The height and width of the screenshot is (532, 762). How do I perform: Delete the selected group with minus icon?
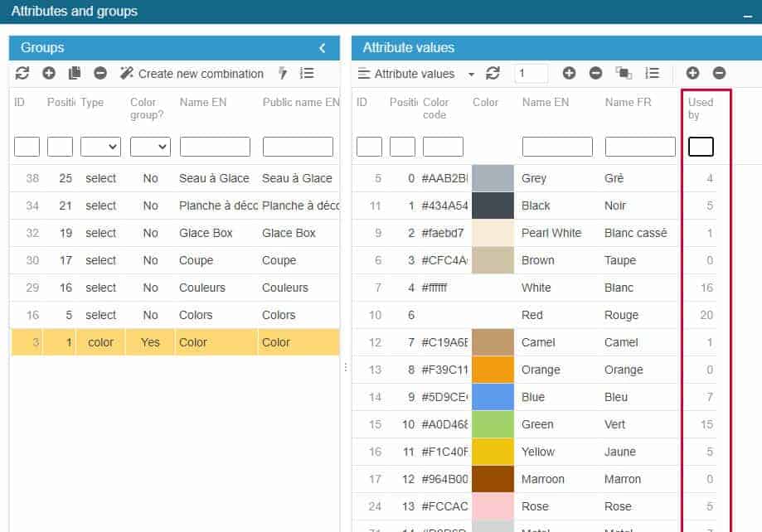click(100, 74)
